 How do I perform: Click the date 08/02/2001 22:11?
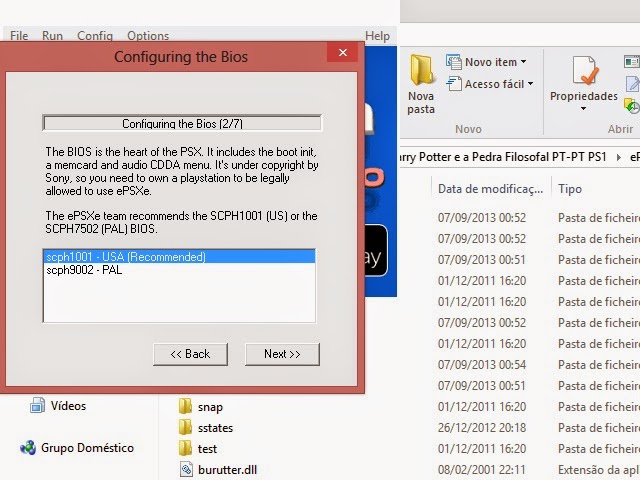482,470
